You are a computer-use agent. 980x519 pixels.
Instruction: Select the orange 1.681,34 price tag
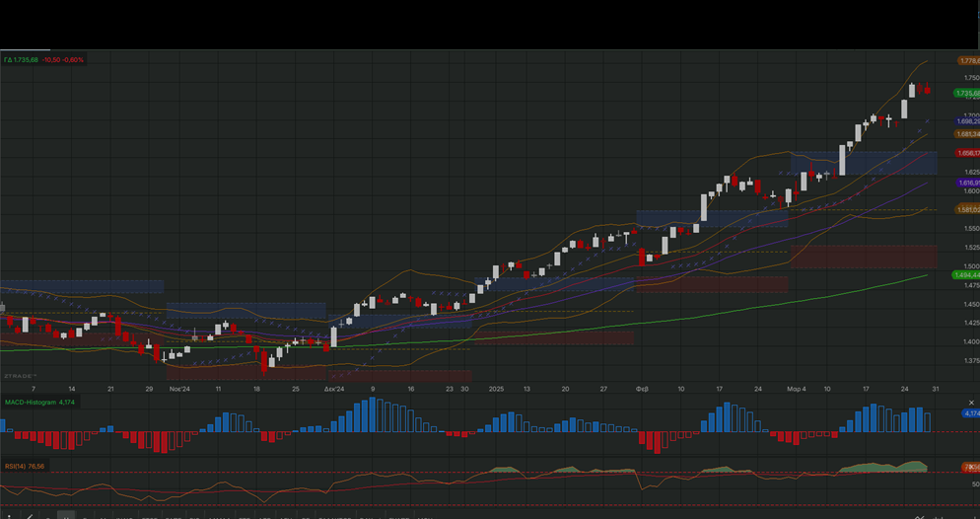pyautogui.click(x=967, y=134)
